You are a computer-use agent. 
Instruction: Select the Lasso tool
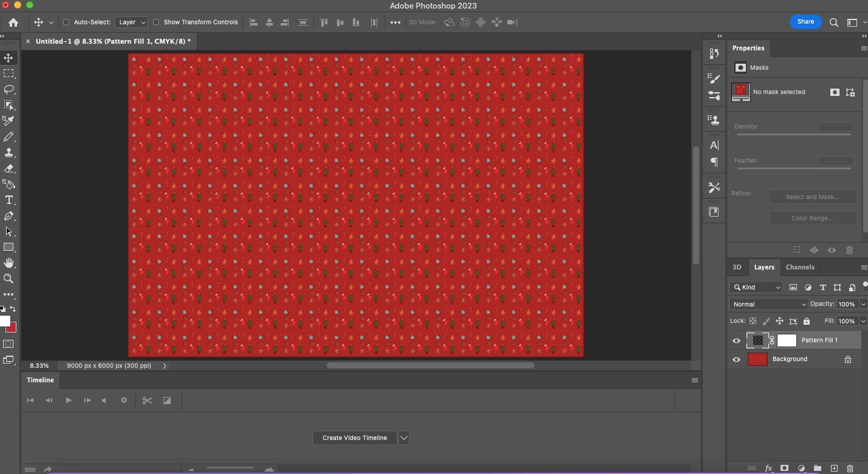pos(9,89)
